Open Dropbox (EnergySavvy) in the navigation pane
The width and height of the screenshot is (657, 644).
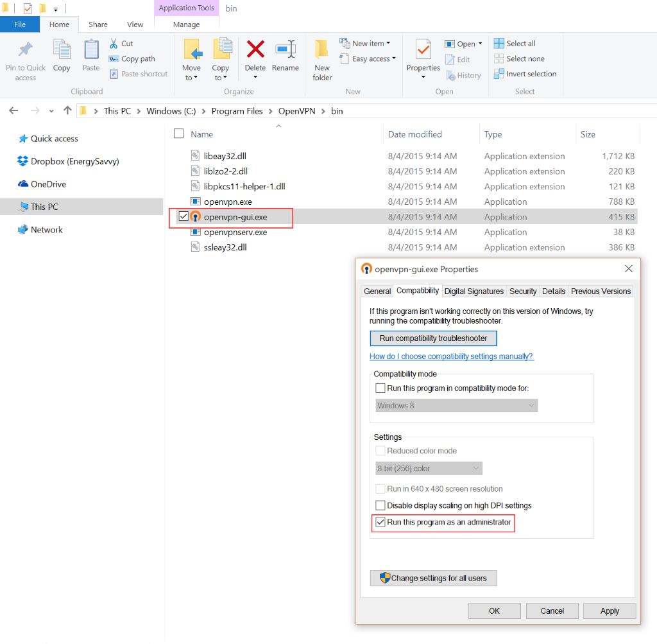click(x=68, y=161)
